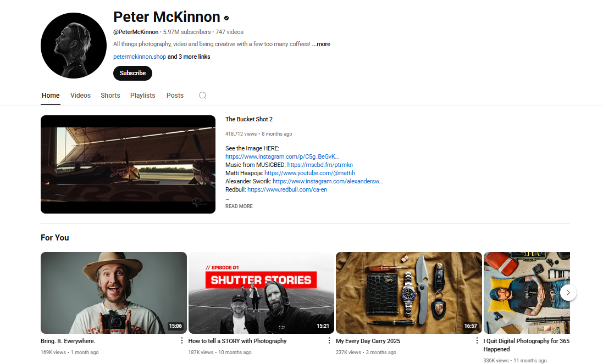Viewport: 603px width, 364px height.
Task: Open the Shorts tab
Action: coord(110,95)
